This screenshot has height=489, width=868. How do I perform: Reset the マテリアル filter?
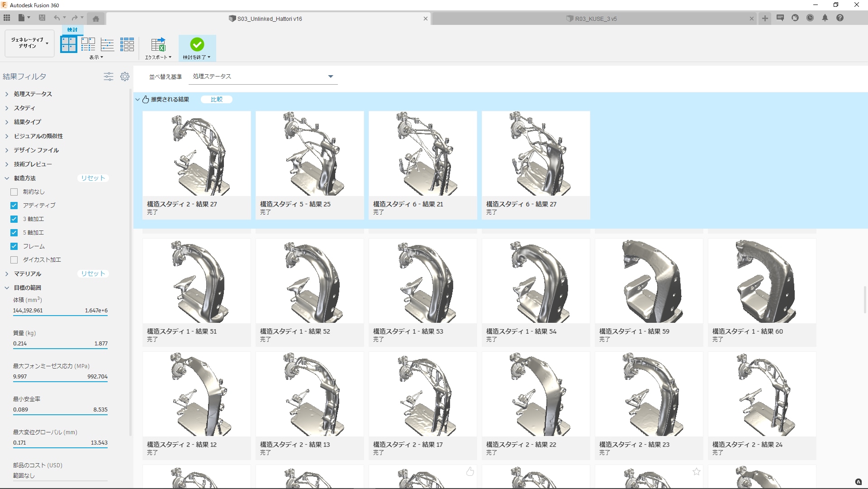93,274
